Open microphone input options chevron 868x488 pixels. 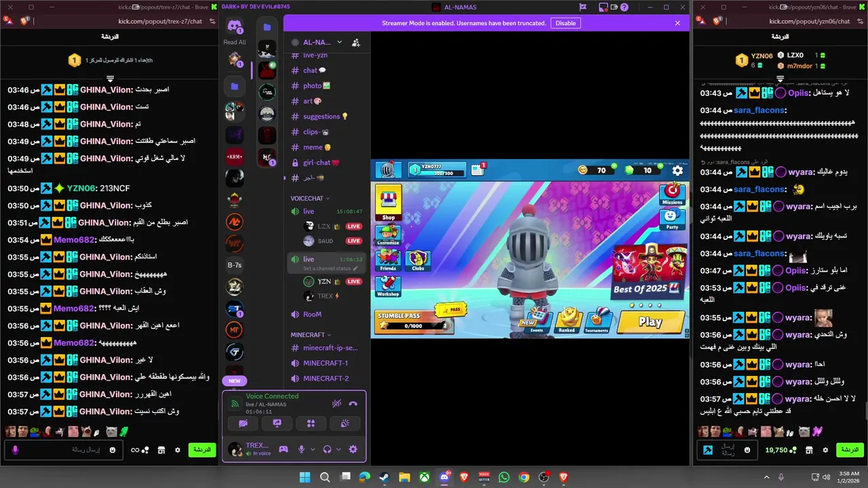click(x=313, y=449)
